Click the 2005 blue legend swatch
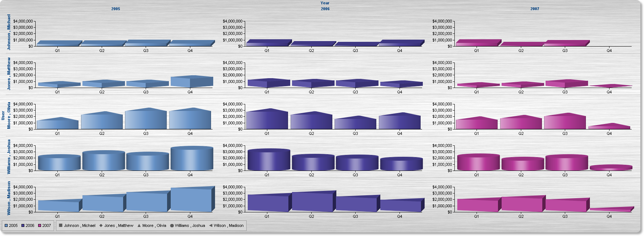Viewport: 644px width, 236px height. coord(6,225)
